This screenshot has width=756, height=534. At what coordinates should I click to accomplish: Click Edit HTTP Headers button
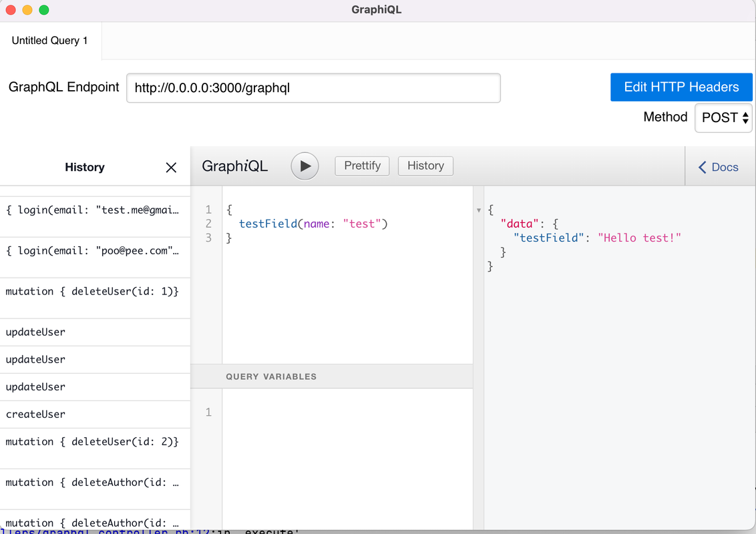681,87
